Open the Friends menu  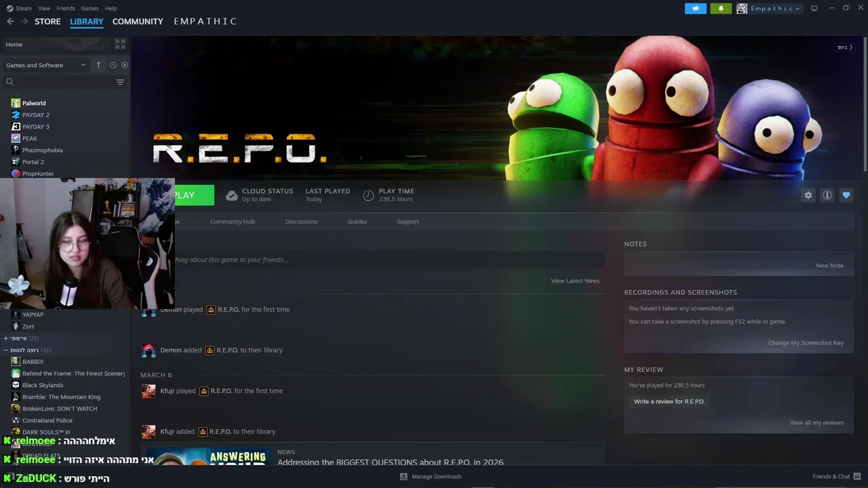click(x=66, y=8)
